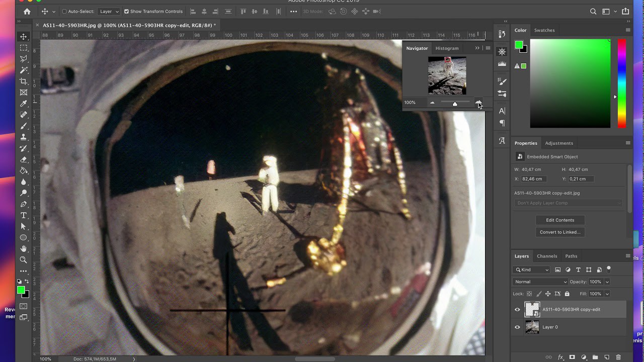Toggle lock position icon

pyautogui.click(x=548, y=294)
